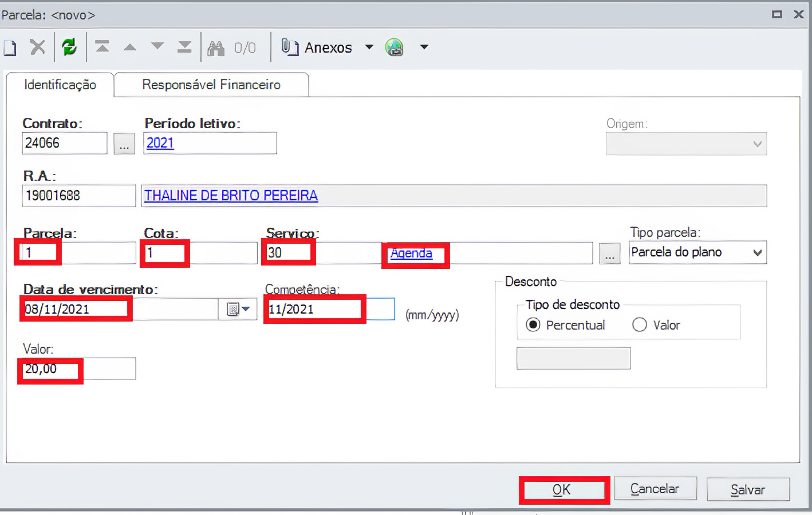Click the new record page icon
This screenshot has width=812, height=515.
(10, 47)
